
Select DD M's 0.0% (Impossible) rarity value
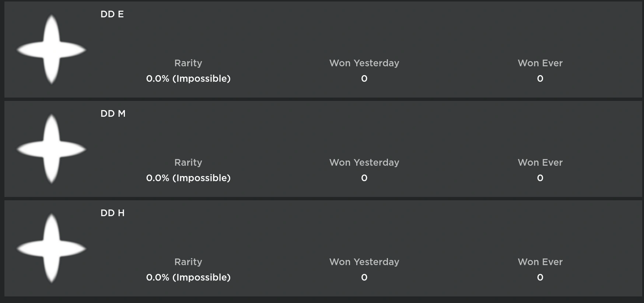188,178
